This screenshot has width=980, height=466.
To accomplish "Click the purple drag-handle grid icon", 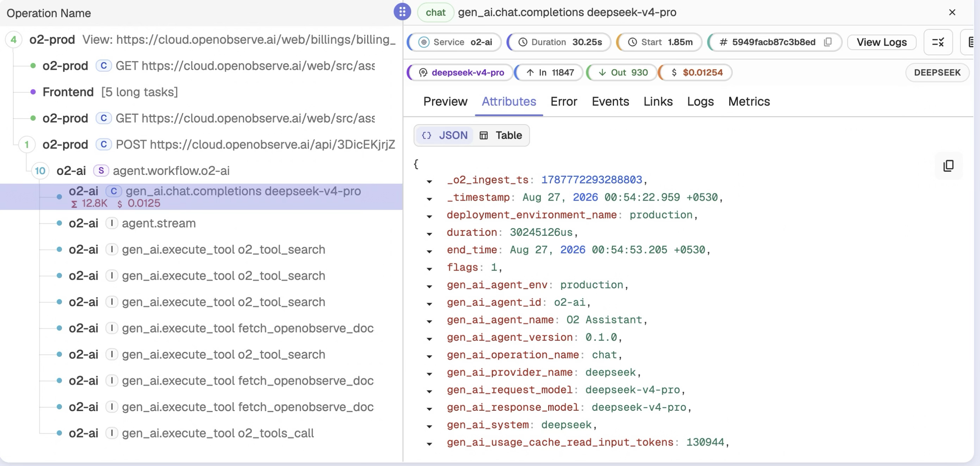I will click(402, 12).
